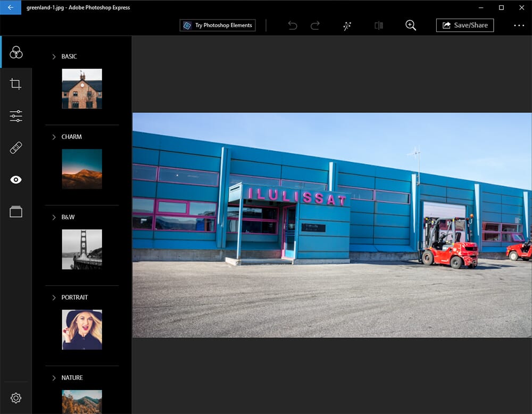532x414 pixels.
Task: Expand the BASIC looks category
Action: click(x=54, y=56)
